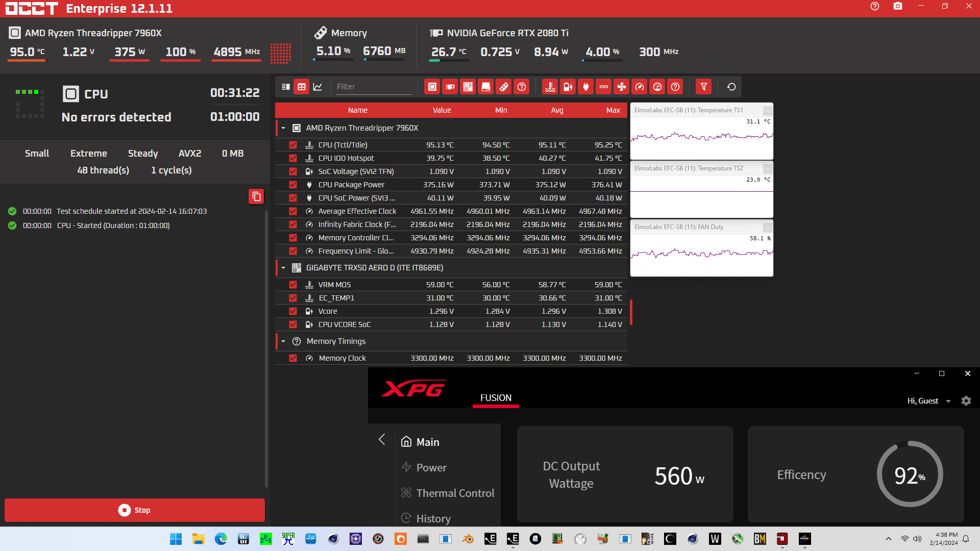Uncheck Memory Clock sensor checkbox
980x551 pixels.
pos(293,358)
